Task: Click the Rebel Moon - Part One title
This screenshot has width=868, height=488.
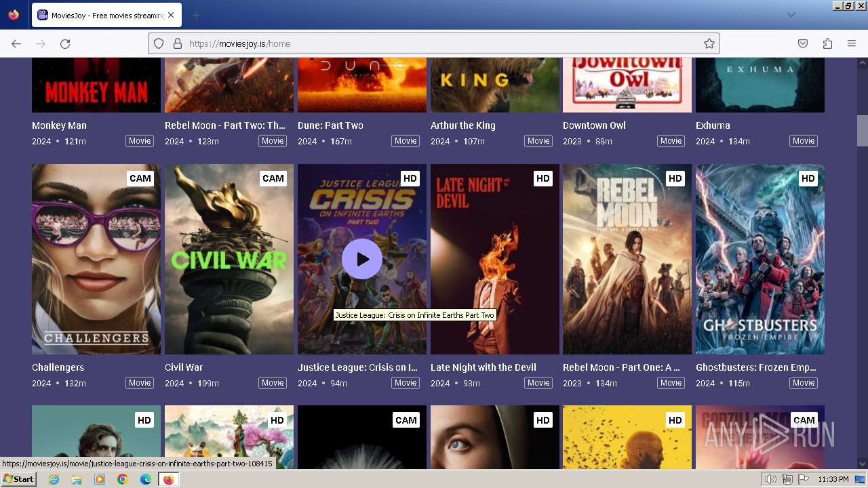Action: (621, 367)
